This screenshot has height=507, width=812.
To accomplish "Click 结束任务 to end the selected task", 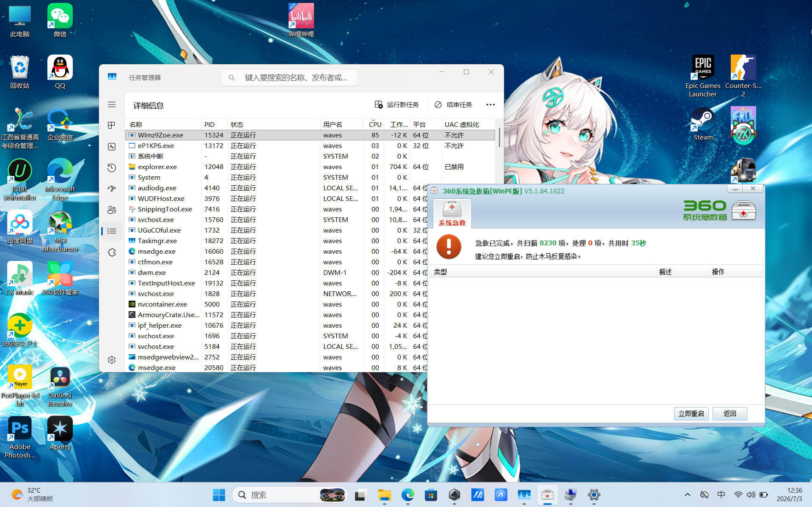I will tap(453, 104).
